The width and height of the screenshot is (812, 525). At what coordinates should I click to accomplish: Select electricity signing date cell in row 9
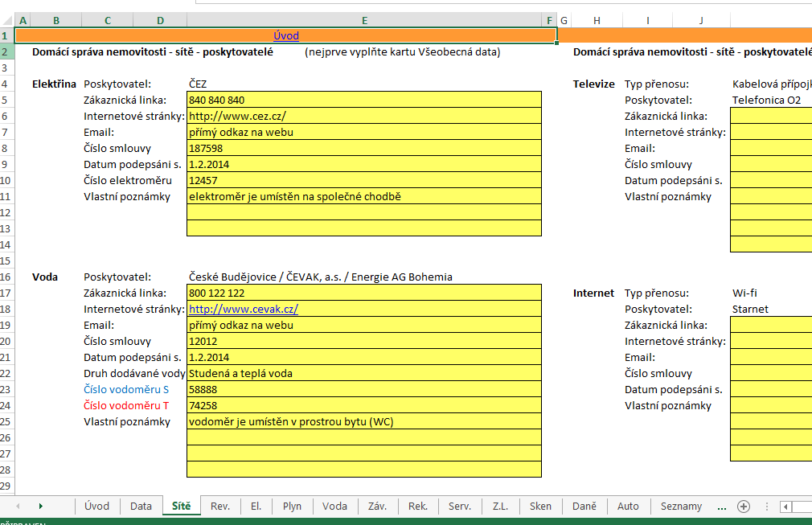(x=364, y=164)
